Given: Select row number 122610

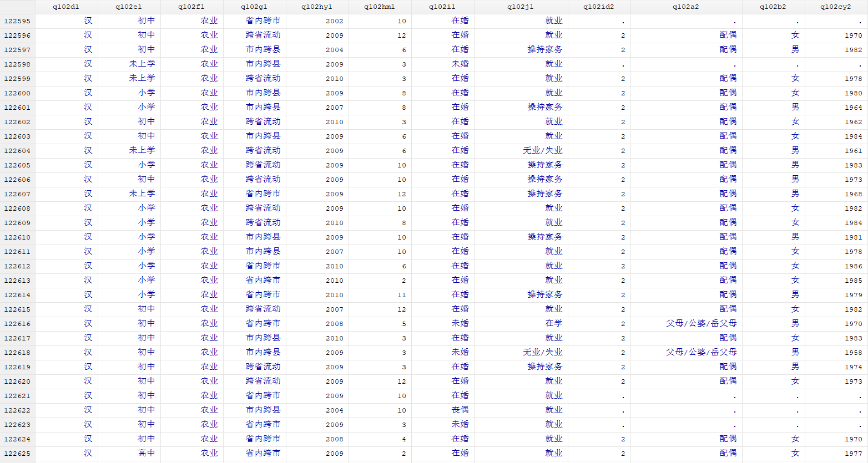Looking at the screenshot, I should (x=17, y=237).
